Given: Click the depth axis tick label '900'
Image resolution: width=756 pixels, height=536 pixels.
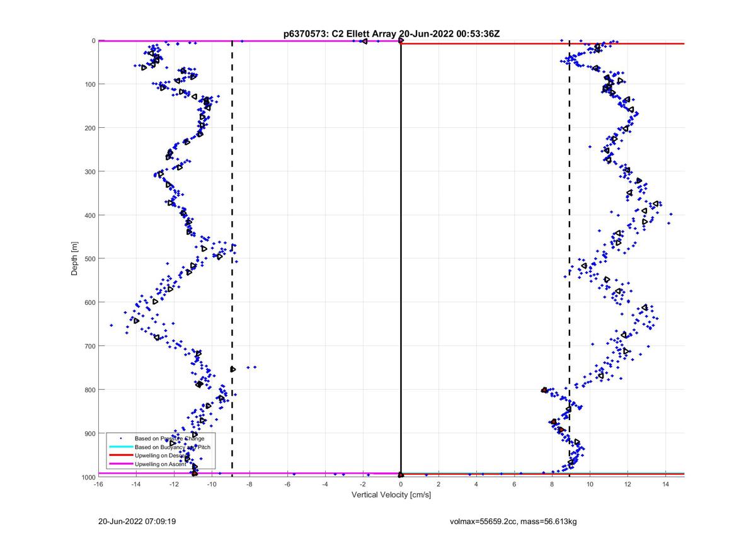Looking at the screenshot, I should tap(89, 433).
